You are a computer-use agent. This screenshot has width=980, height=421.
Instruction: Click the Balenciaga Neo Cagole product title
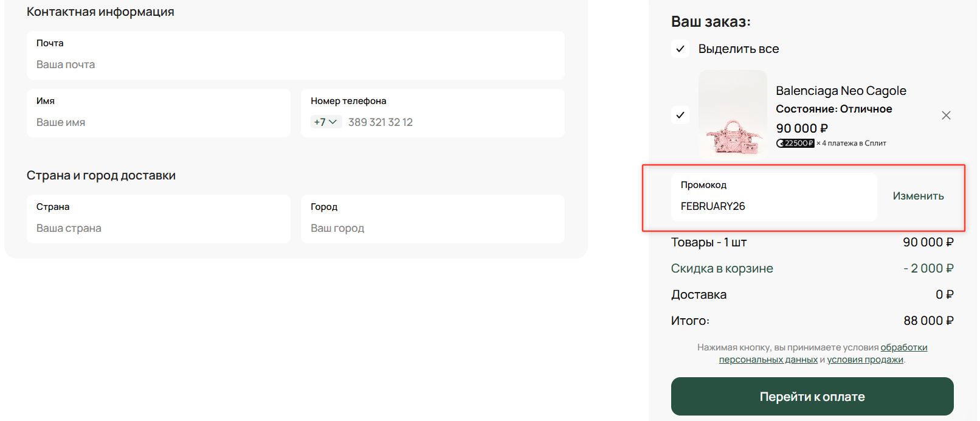pos(841,91)
